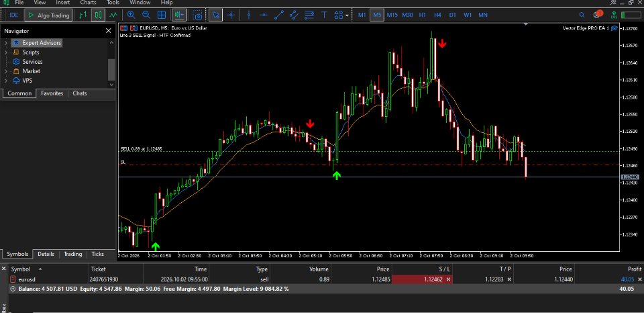This screenshot has height=313, width=644.
Task: Remove take profit 1.12283 with its X
Action: 509,279
